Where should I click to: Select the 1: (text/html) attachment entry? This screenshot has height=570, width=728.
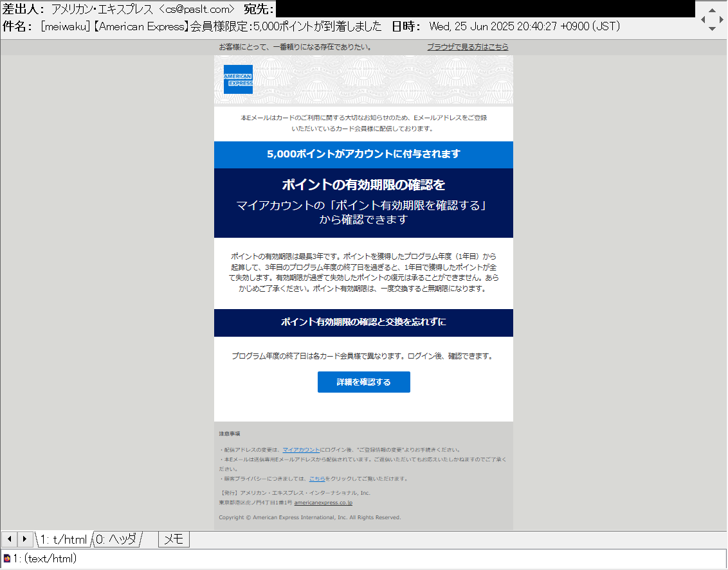(44, 558)
